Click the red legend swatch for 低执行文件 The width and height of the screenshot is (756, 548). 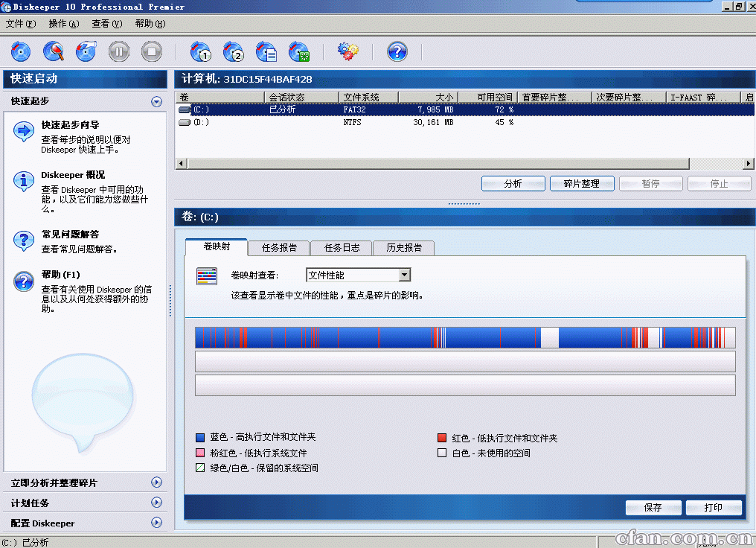[x=442, y=438]
